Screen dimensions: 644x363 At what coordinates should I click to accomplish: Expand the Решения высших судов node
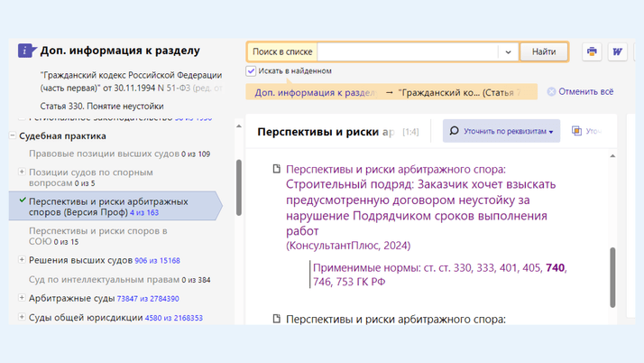pyautogui.click(x=22, y=259)
